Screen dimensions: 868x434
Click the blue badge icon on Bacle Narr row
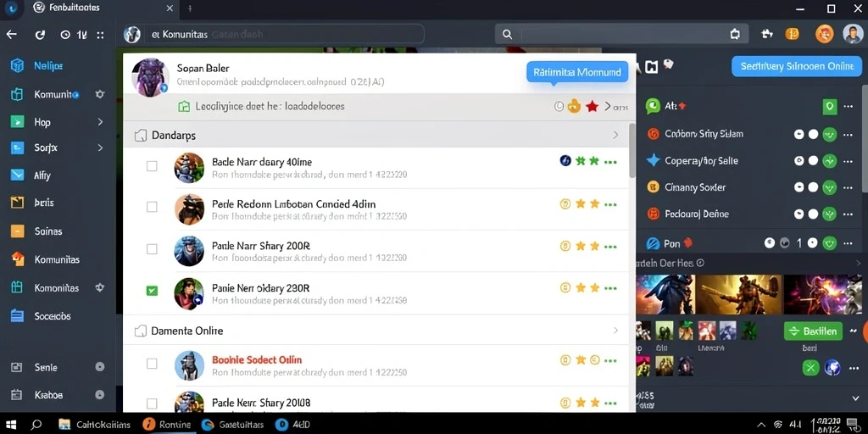click(x=565, y=161)
